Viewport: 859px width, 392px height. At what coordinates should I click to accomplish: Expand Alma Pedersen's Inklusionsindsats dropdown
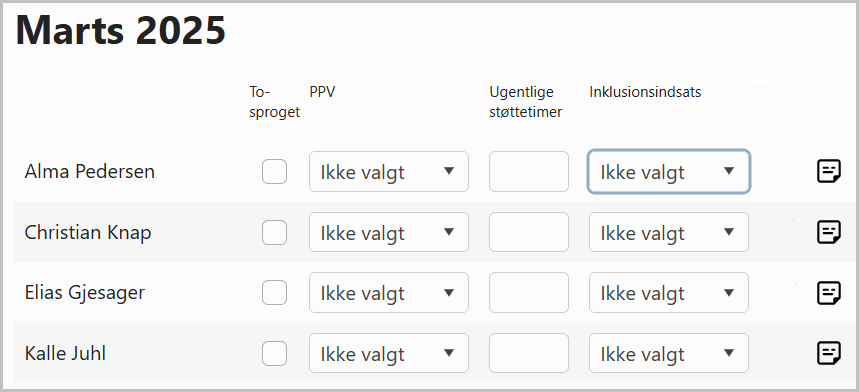669,172
